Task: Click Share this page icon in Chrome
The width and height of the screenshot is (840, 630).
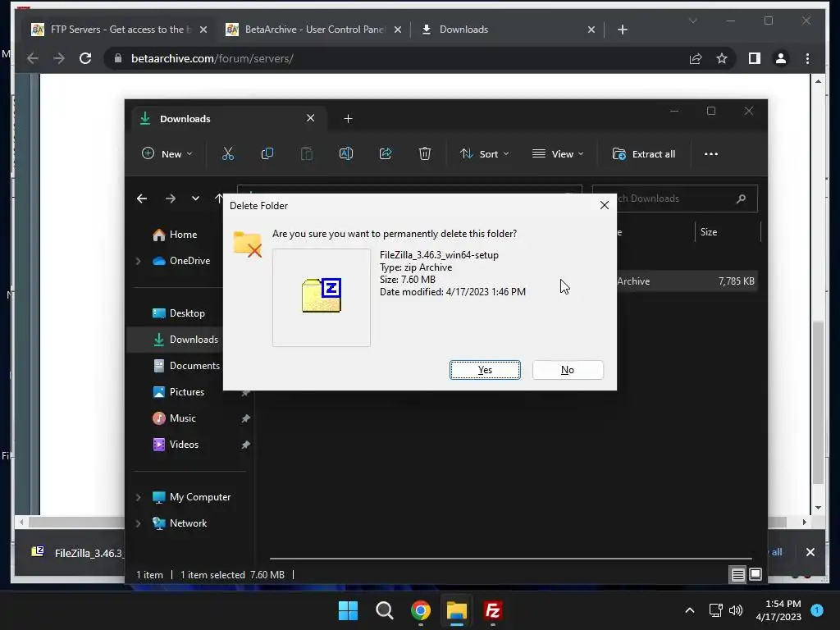Action: coord(696,58)
